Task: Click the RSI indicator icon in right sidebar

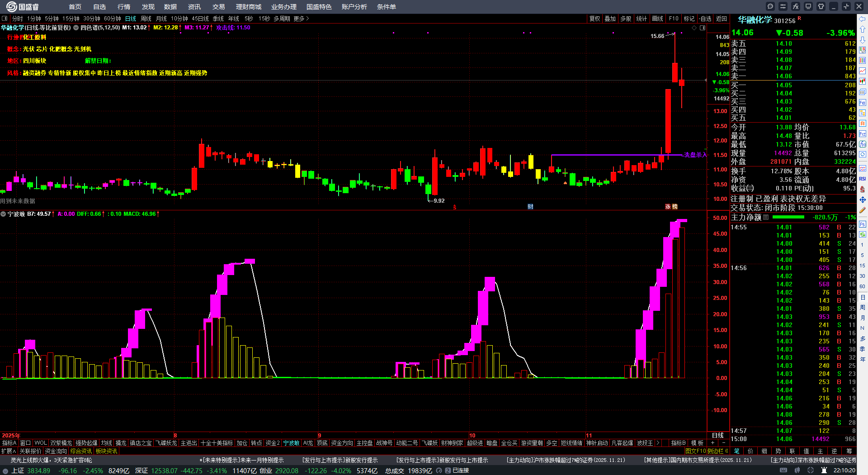Action: (863, 179)
